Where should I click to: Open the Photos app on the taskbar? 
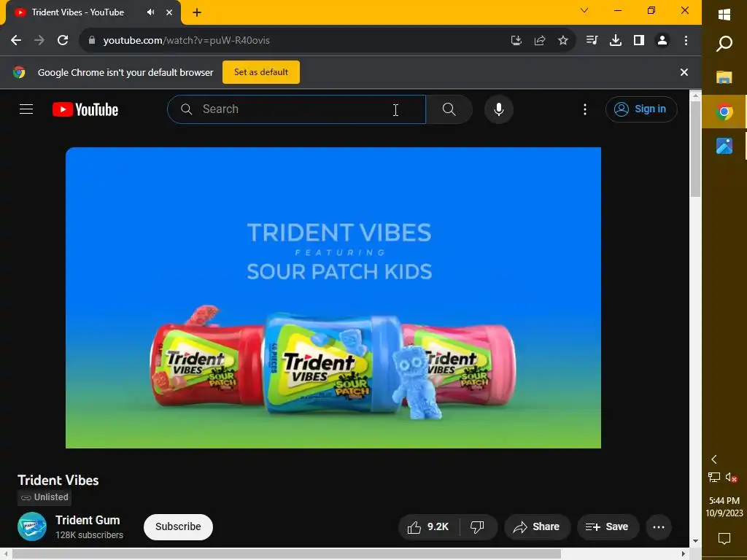(724, 146)
